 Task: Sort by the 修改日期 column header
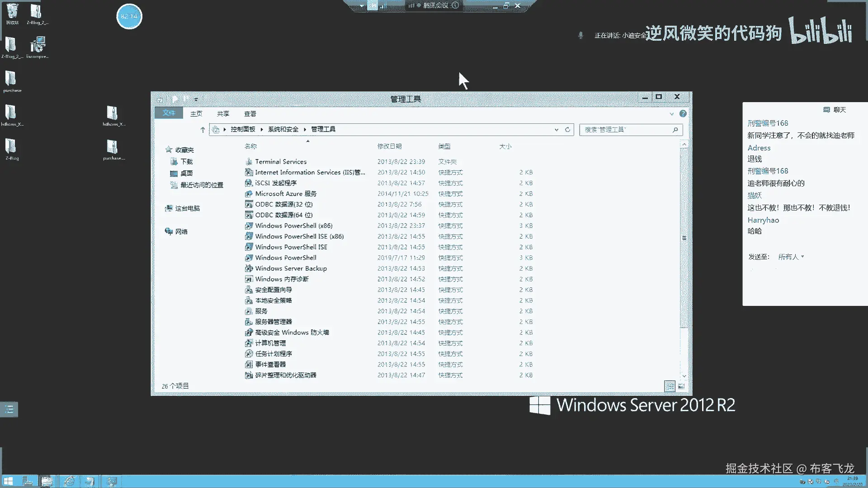(x=389, y=146)
